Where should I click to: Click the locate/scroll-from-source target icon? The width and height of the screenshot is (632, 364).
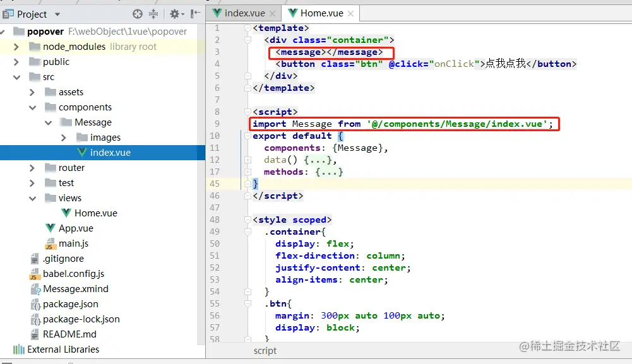[x=138, y=14]
